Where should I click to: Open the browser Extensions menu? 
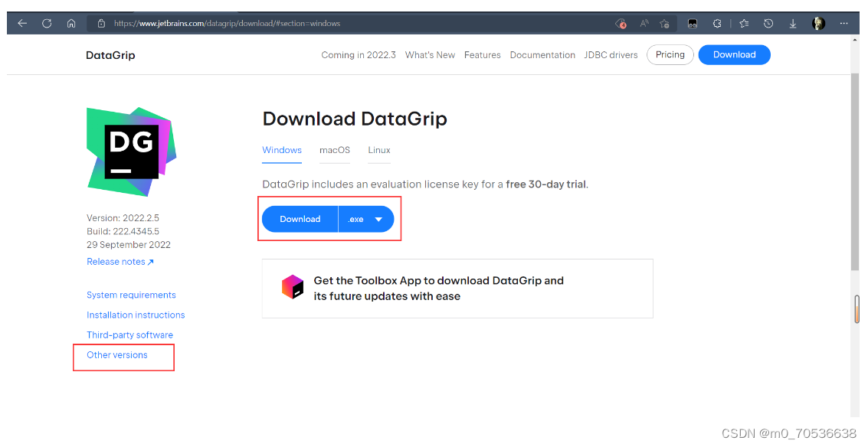pyautogui.click(x=717, y=23)
